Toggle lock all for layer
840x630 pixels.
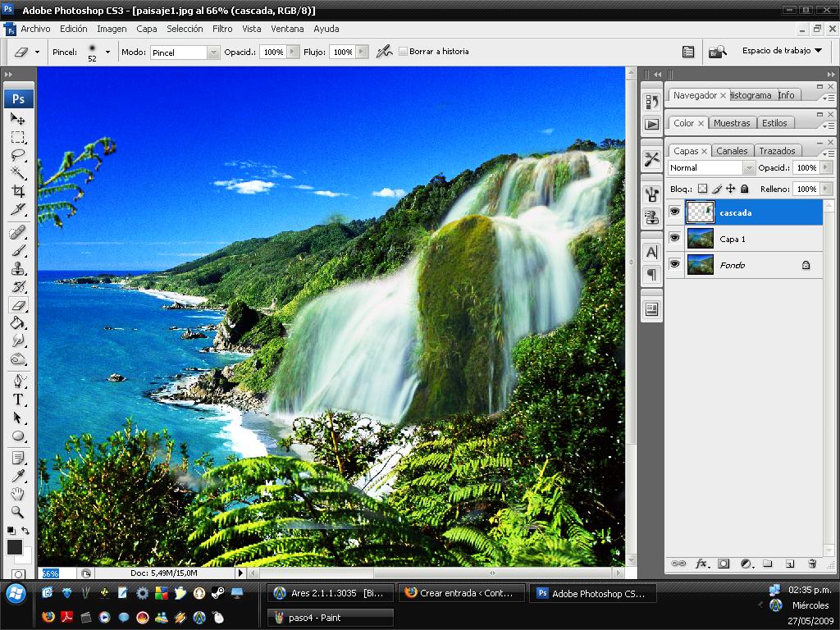coord(744,189)
